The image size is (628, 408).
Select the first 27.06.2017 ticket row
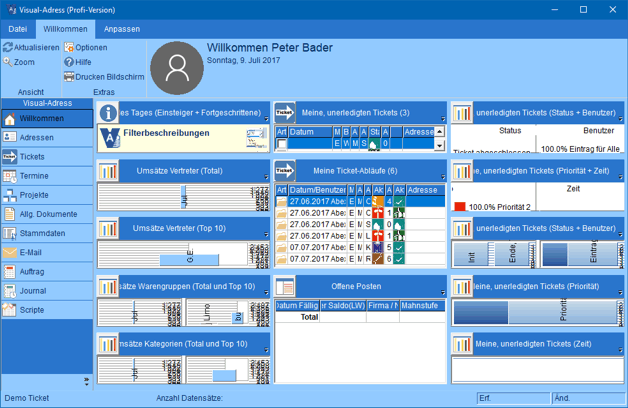tap(360, 201)
